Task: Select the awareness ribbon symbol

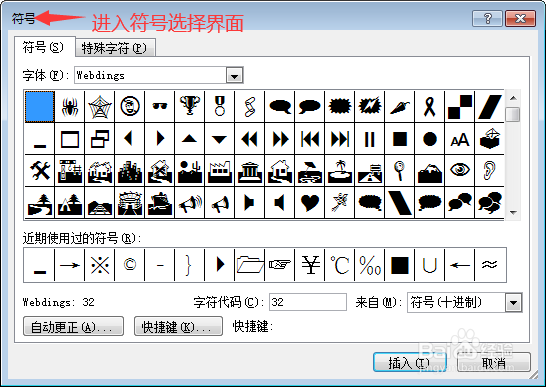Action: (429, 107)
